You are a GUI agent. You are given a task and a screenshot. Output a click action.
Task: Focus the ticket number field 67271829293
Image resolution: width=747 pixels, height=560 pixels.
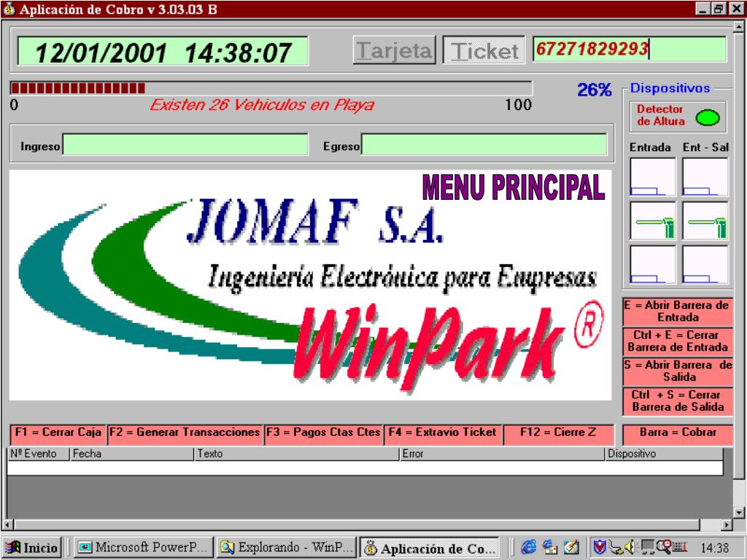pyautogui.click(x=630, y=50)
